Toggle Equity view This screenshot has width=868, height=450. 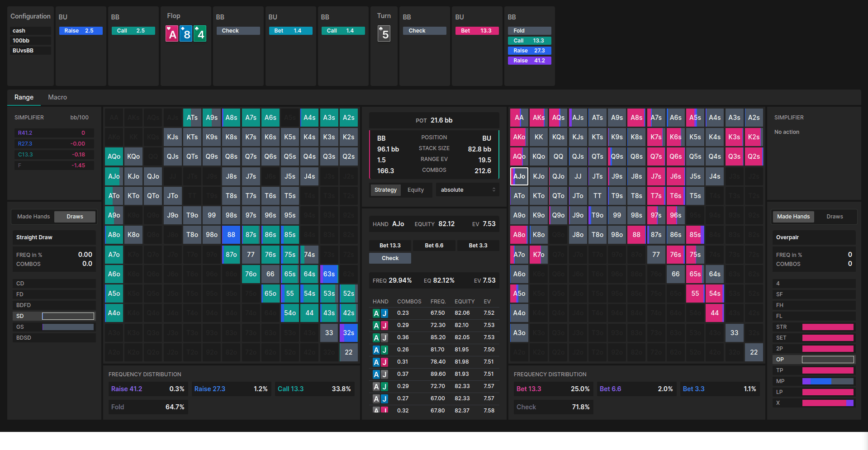416,190
